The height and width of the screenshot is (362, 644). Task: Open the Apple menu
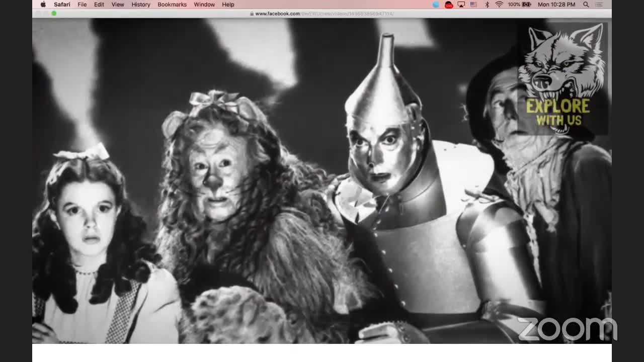click(x=43, y=5)
